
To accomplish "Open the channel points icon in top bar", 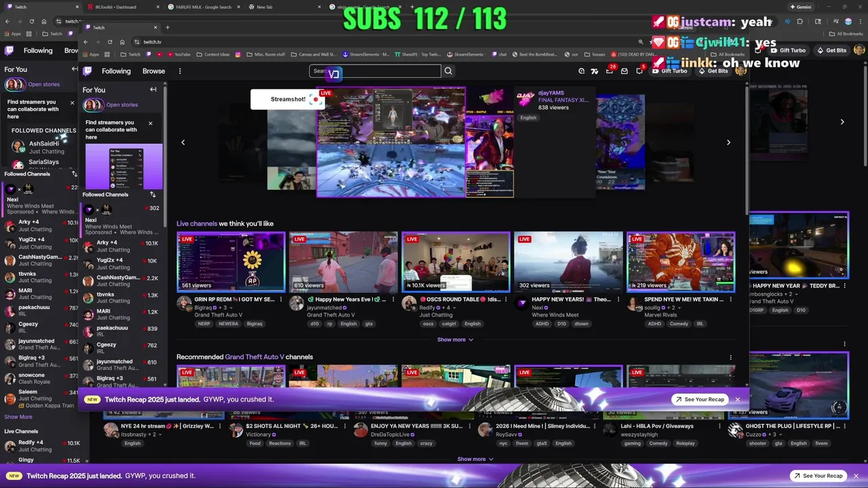I will [x=581, y=71].
